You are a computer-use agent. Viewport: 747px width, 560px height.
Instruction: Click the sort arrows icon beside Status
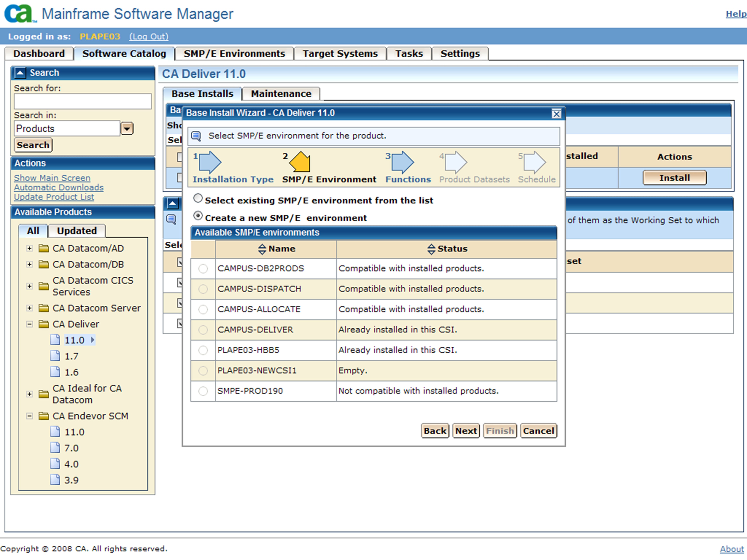(431, 249)
